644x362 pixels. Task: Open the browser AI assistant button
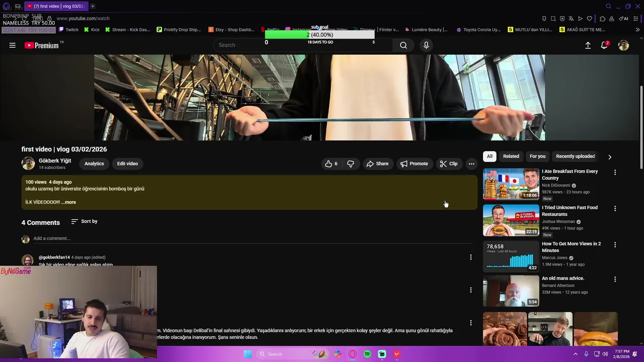(x=624, y=19)
